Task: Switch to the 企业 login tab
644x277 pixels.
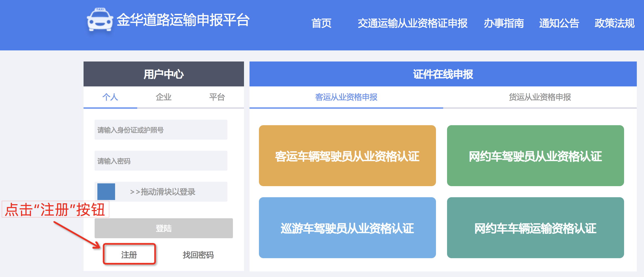Action: (163, 97)
